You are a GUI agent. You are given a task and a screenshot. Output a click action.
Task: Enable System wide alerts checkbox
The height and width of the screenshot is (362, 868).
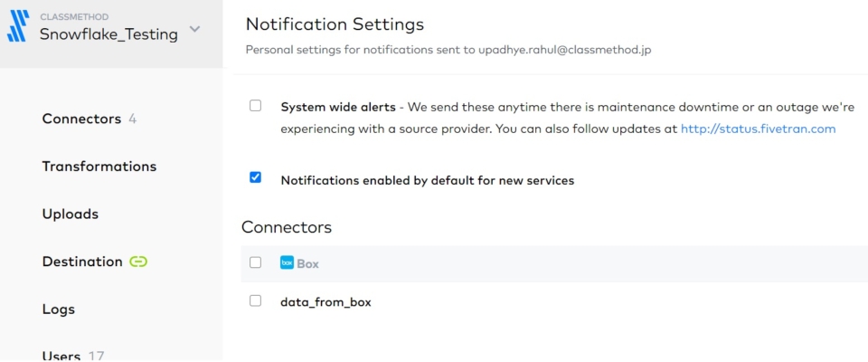[256, 106]
